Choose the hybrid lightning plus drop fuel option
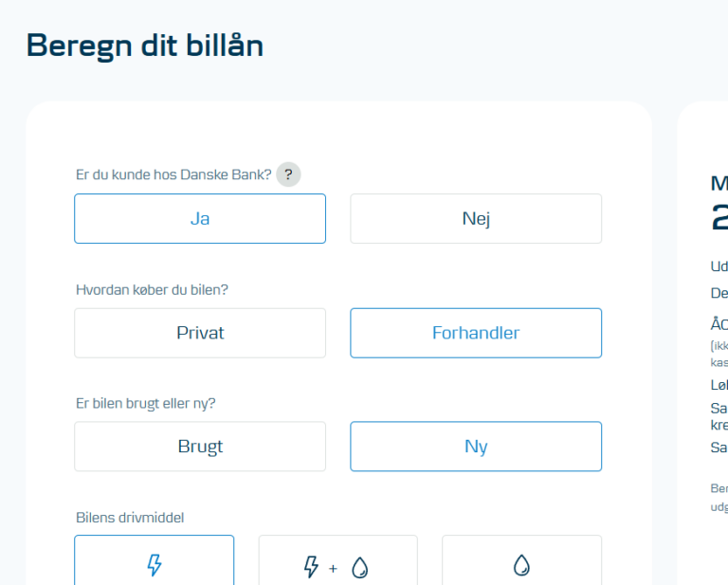Image resolution: width=728 pixels, height=585 pixels. pos(338,560)
